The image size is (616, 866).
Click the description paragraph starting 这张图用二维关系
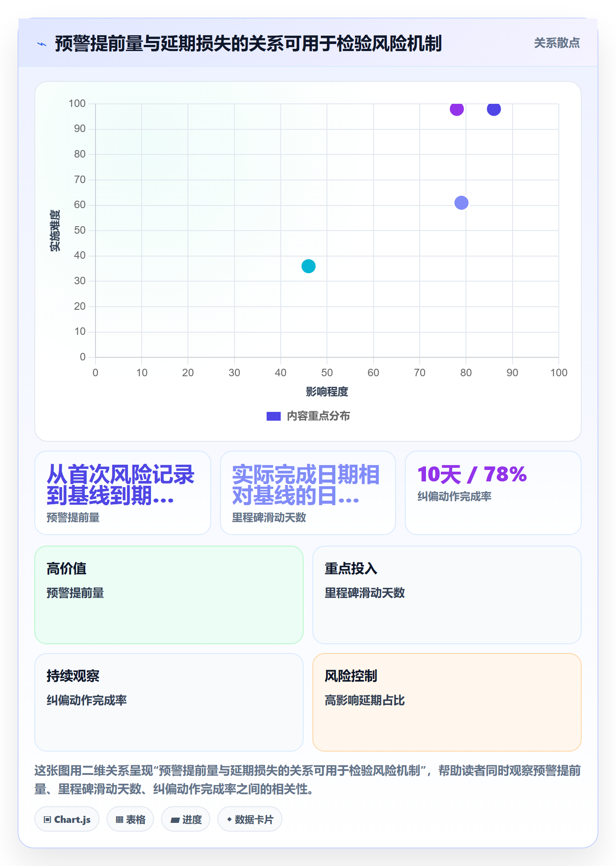(308, 780)
